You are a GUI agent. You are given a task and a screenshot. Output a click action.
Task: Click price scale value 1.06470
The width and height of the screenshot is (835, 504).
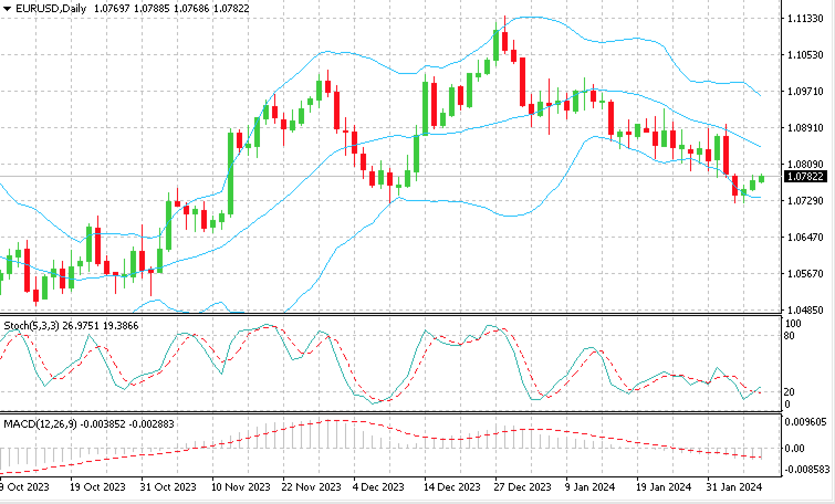point(805,237)
